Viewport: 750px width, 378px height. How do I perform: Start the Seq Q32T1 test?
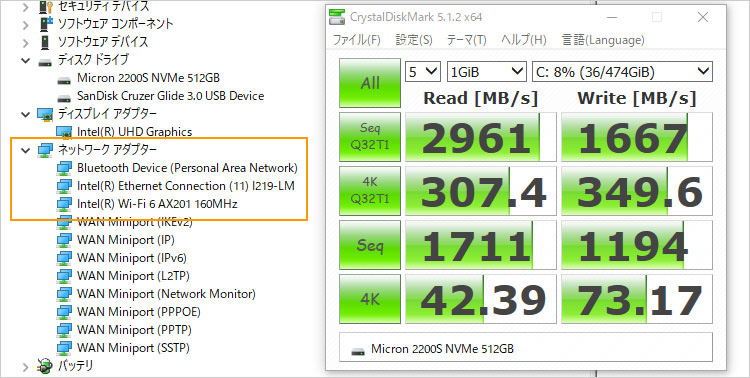tap(370, 137)
